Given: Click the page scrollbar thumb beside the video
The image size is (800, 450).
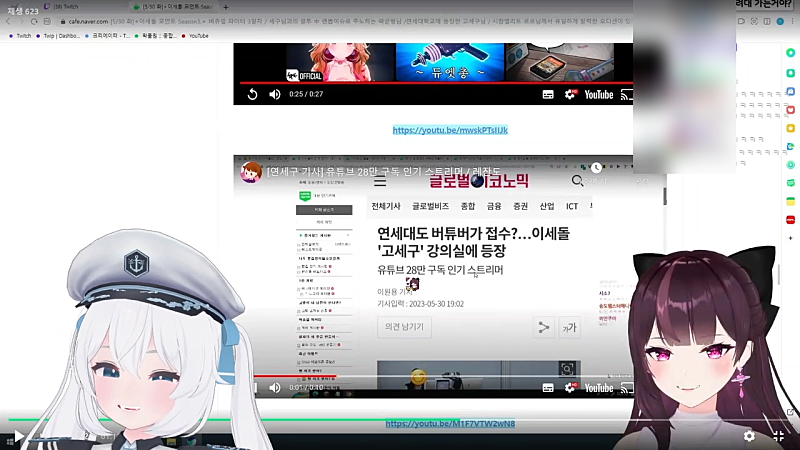Looking at the screenshot, I should pos(665,196).
